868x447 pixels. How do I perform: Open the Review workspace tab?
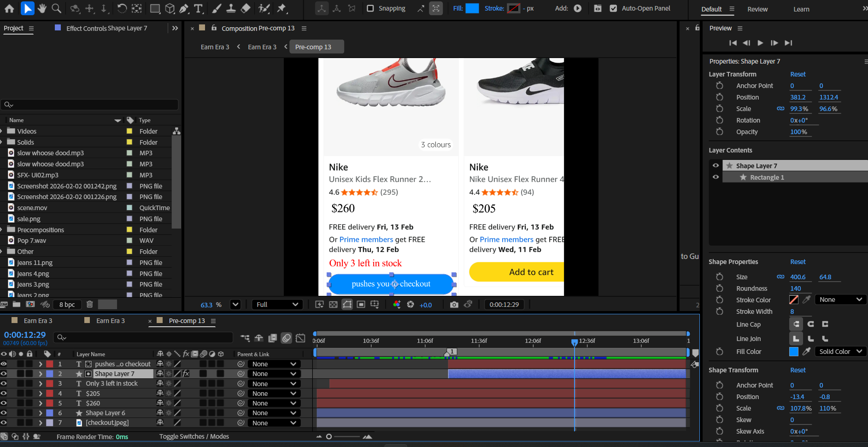pyautogui.click(x=757, y=9)
